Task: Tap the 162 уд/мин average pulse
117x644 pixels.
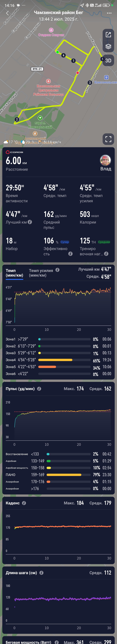Action: [x=55, y=214]
